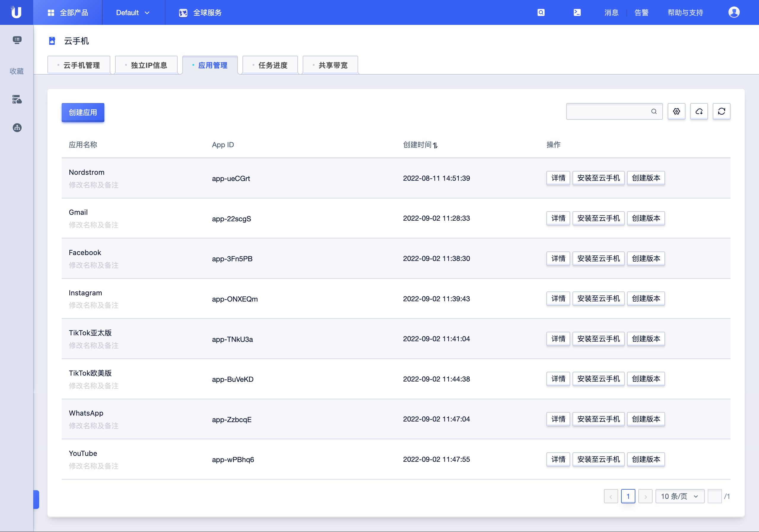Open 告警 in top bar

[641, 12]
